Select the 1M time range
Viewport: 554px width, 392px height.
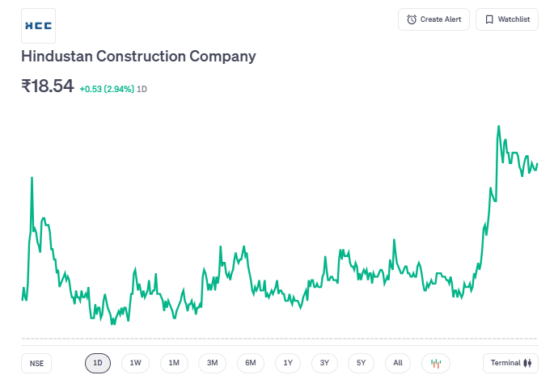(x=174, y=363)
